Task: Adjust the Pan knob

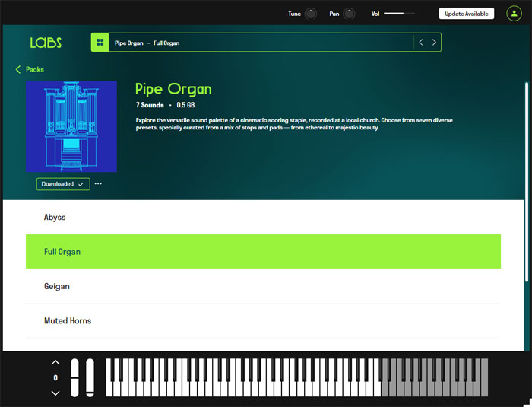Action: coord(349,14)
